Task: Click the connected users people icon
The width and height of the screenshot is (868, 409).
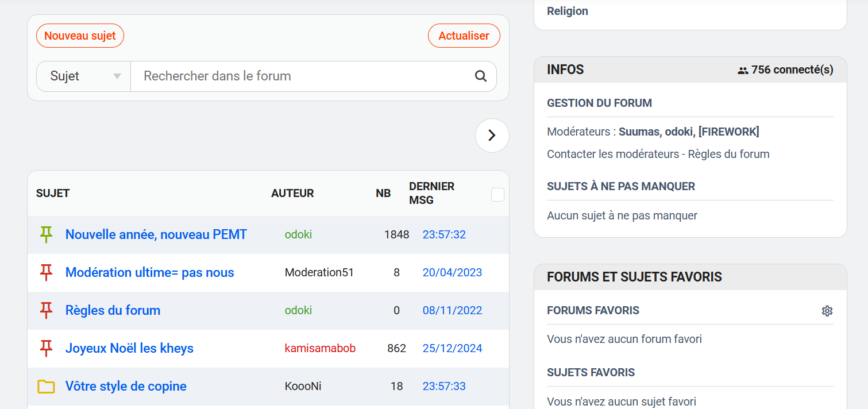Action: click(x=743, y=70)
